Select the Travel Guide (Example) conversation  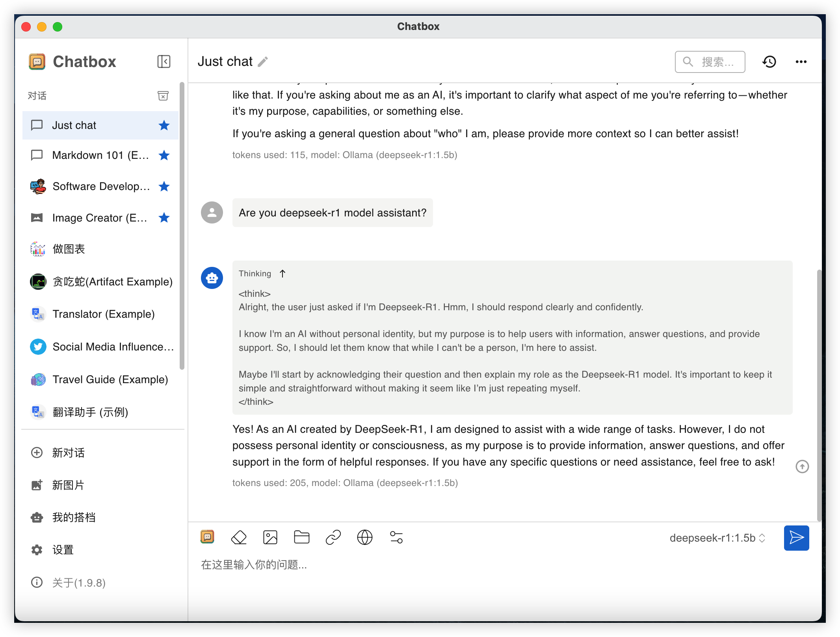coord(110,380)
